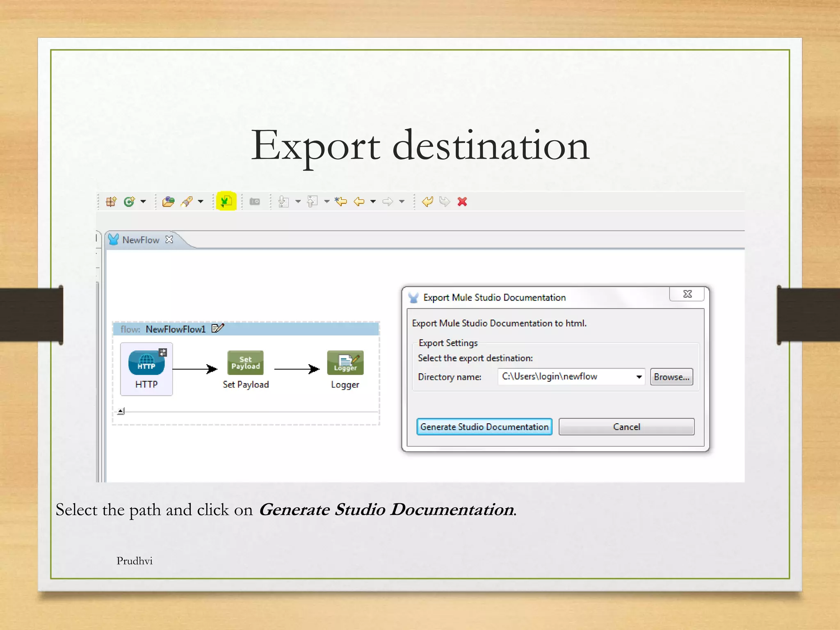Click the green new class icon
Screen dimensions: 840x630
pos(129,201)
